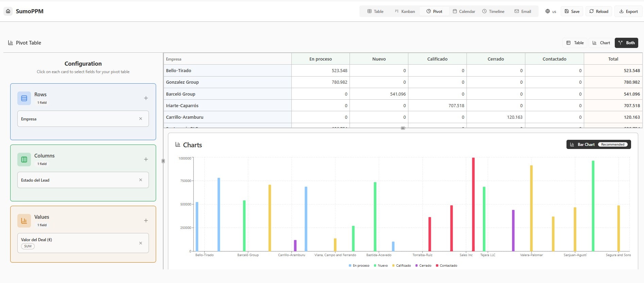Show only the Table view

575,43
